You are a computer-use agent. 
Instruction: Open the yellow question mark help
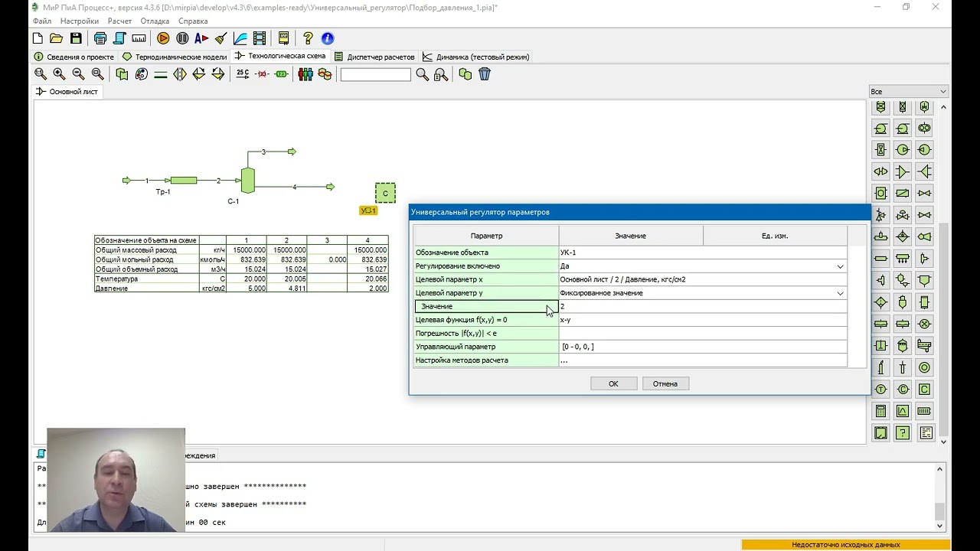point(308,38)
